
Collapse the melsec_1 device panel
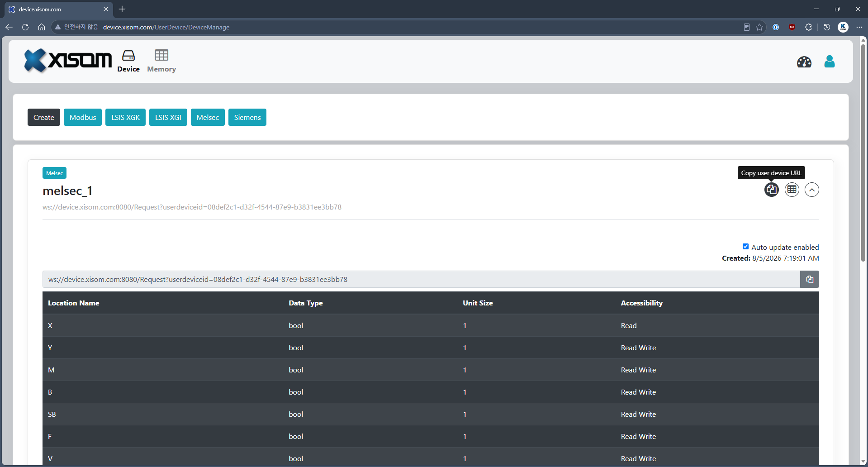pos(812,190)
